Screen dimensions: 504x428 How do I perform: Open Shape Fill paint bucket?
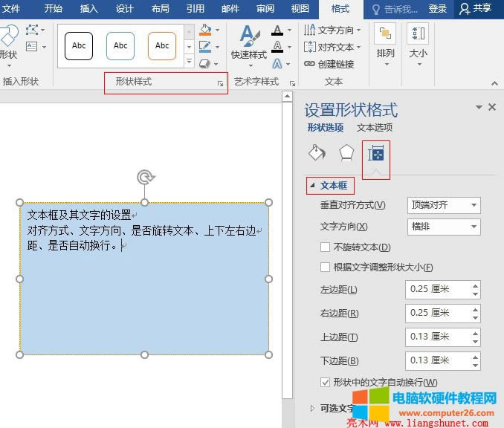(205, 30)
